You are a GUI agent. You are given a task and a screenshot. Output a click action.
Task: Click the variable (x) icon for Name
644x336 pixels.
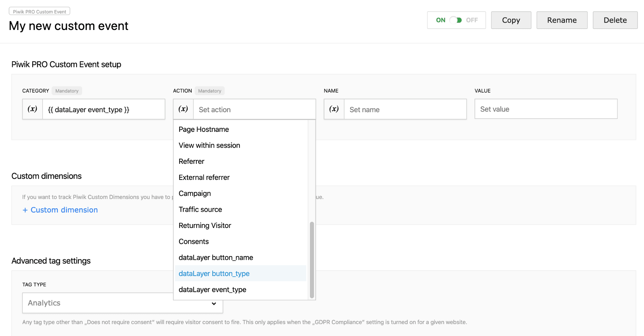(334, 109)
